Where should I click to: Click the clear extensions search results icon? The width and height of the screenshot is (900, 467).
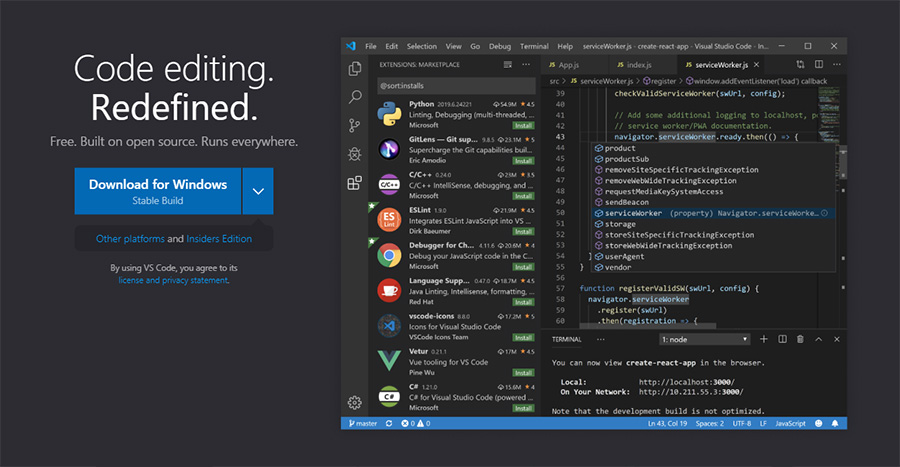(507, 65)
